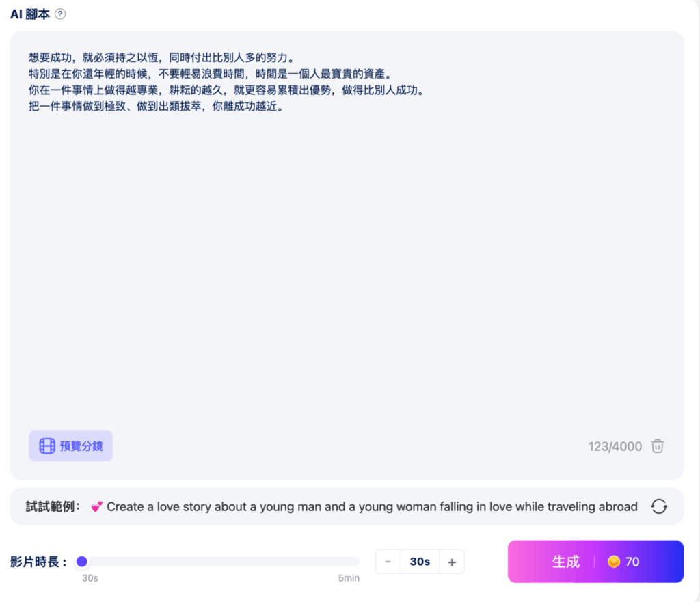Screen dimensions: 700x602
Task: Open the AI 腳本 help tooltip
Action: 61,13
